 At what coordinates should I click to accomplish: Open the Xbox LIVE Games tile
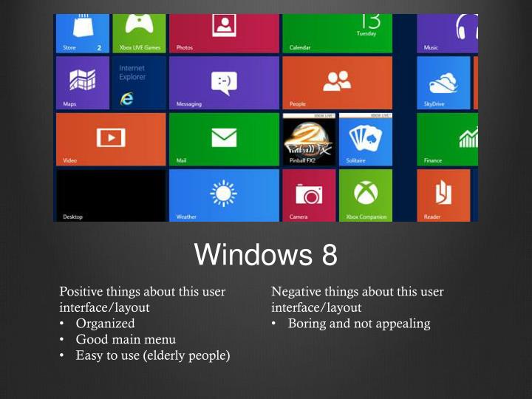(139, 33)
